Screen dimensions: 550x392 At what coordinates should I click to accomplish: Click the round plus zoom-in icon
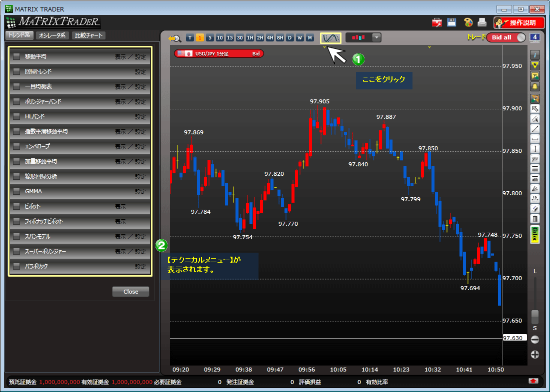pyautogui.click(x=534, y=355)
